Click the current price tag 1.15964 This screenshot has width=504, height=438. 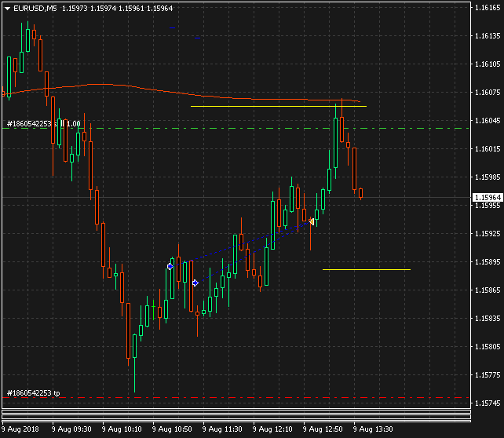click(488, 197)
